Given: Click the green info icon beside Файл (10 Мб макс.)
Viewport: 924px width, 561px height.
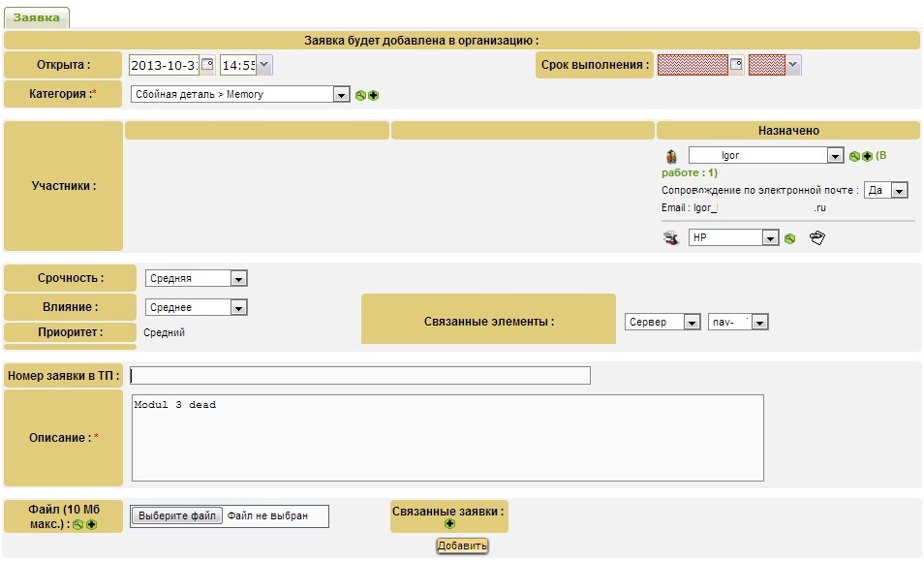Looking at the screenshot, I should [77, 524].
